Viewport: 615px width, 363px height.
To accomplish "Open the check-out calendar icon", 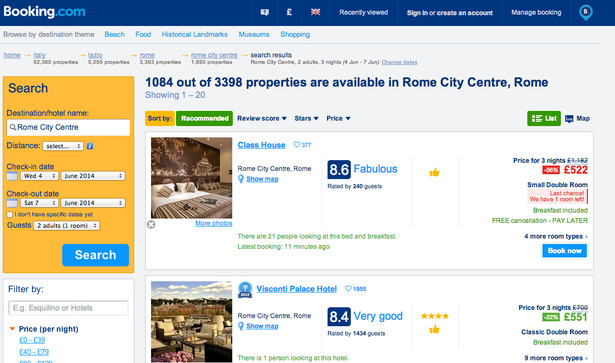I will coord(12,203).
